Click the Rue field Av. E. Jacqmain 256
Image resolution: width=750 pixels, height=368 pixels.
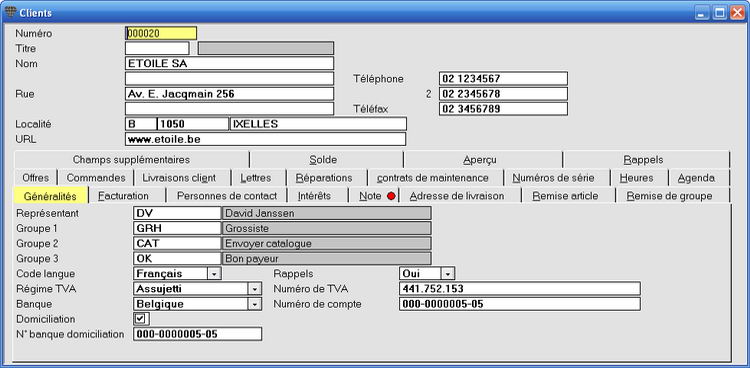(229, 94)
